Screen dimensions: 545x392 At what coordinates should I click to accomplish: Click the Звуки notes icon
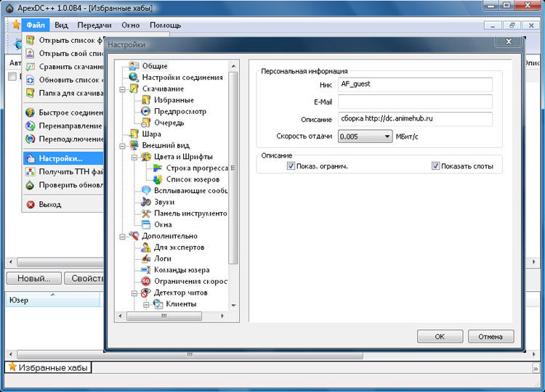pyautogui.click(x=145, y=202)
